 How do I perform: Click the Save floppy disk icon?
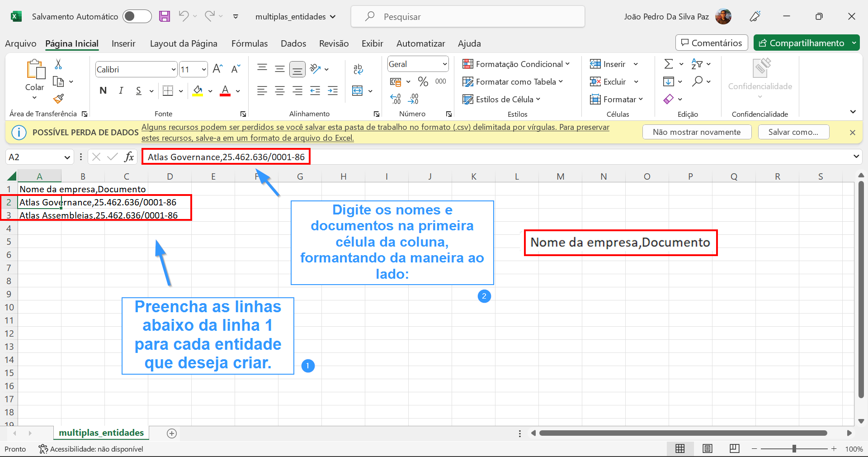[x=165, y=17]
